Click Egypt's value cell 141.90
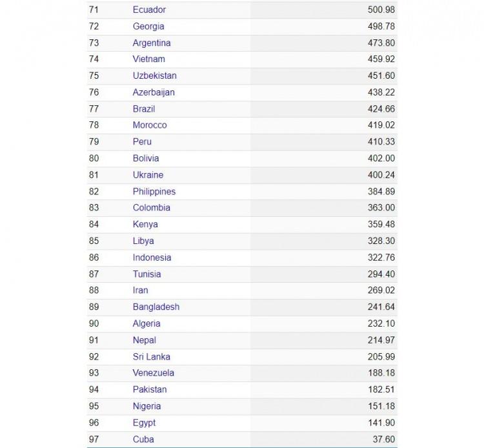This screenshot has width=484, height=448. [381, 423]
